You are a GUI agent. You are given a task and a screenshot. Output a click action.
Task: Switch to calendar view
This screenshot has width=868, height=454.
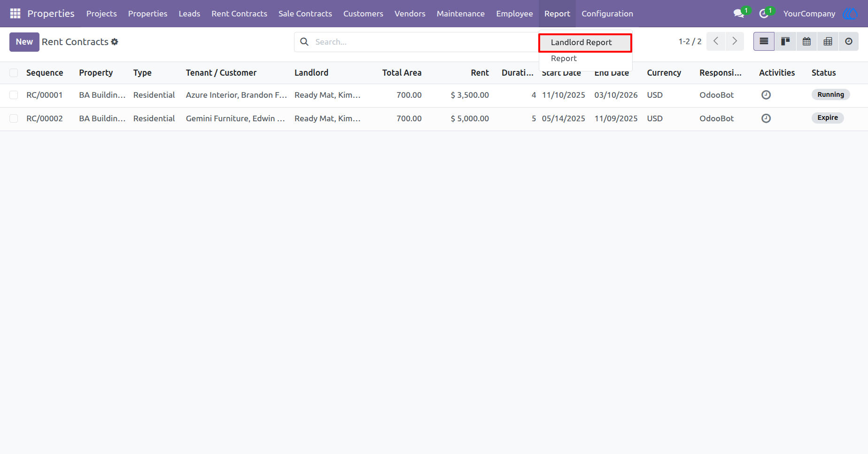click(x=806, y=41)
